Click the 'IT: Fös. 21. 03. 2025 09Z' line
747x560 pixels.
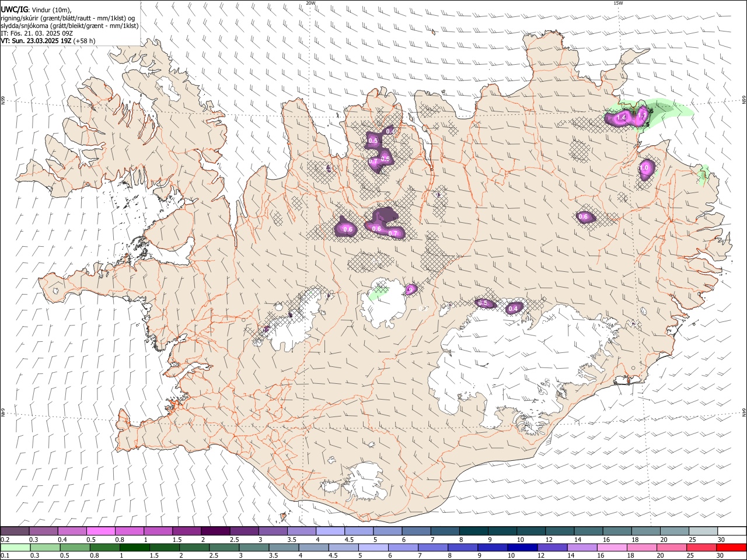click(37, 33)
